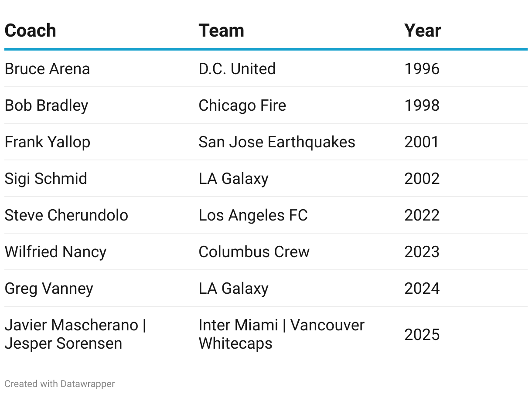Select the Frank Yallop cell
Viewport: 532px width, 394px height.
coord(47,142)
